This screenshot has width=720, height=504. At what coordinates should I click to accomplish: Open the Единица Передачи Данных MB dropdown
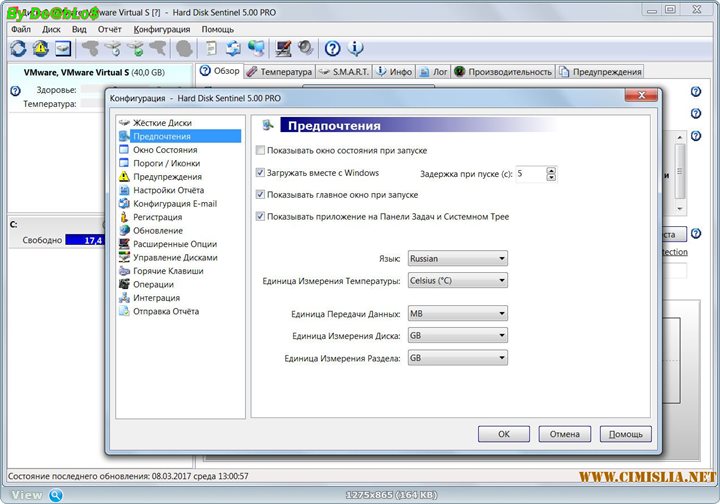[x=457, y=314]
